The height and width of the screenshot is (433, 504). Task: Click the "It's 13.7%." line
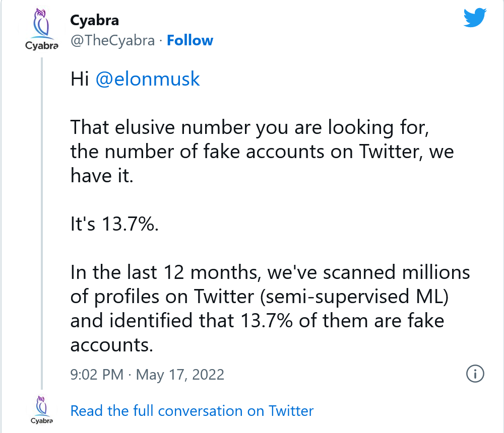114,225
